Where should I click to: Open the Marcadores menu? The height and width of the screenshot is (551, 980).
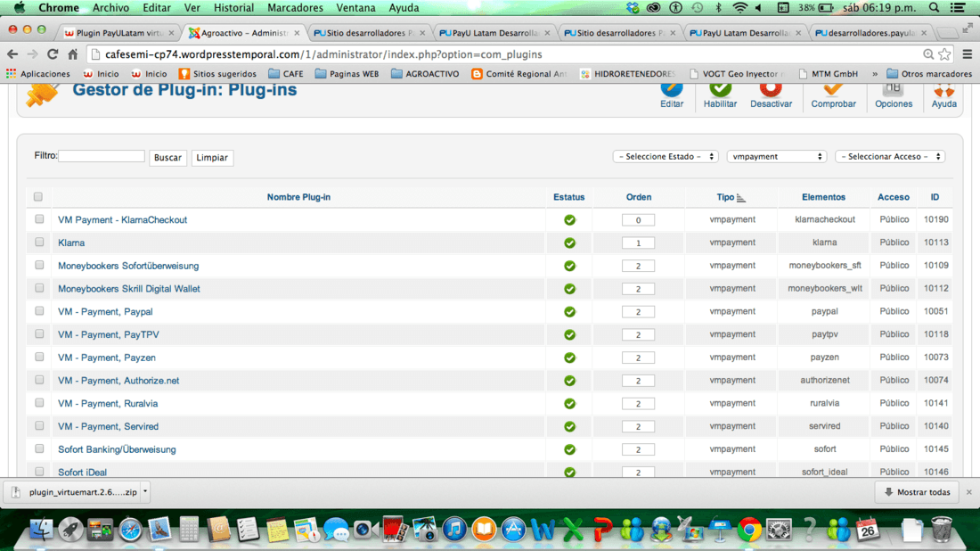295,7
